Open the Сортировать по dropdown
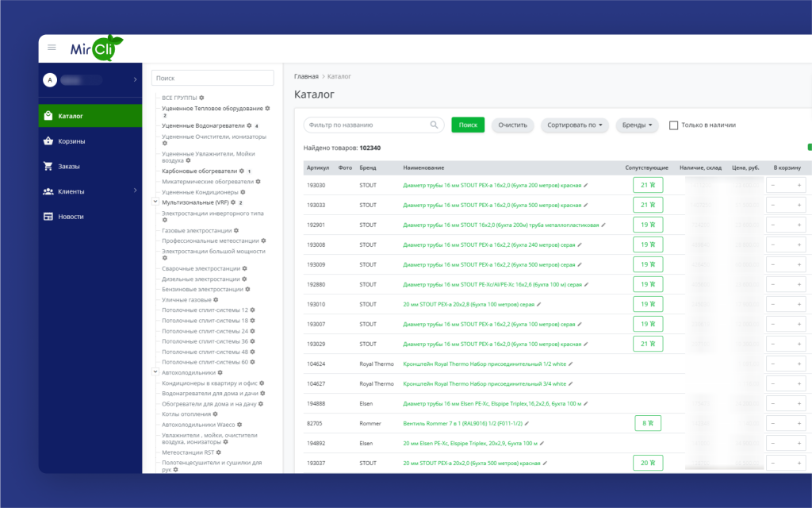Screen dimensions: 812x508 tap(576, 125)
